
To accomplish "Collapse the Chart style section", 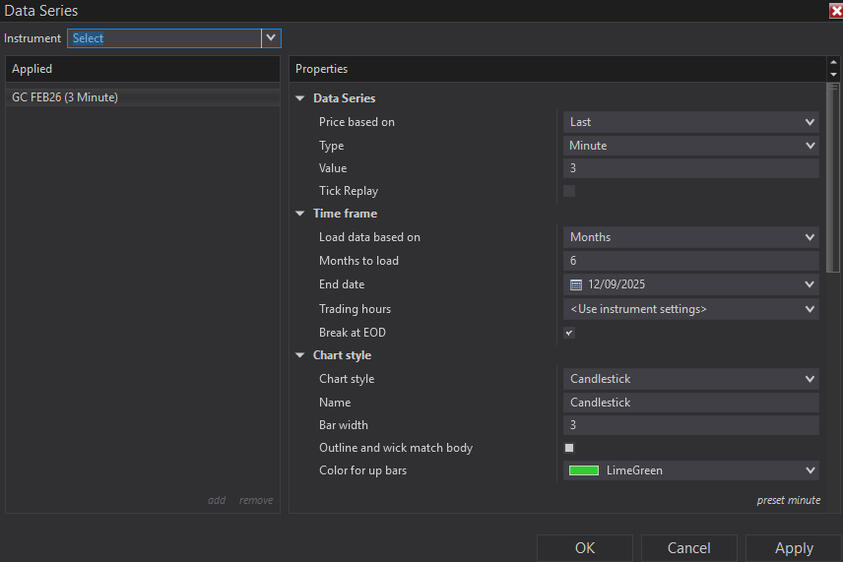I will [300, 356].
